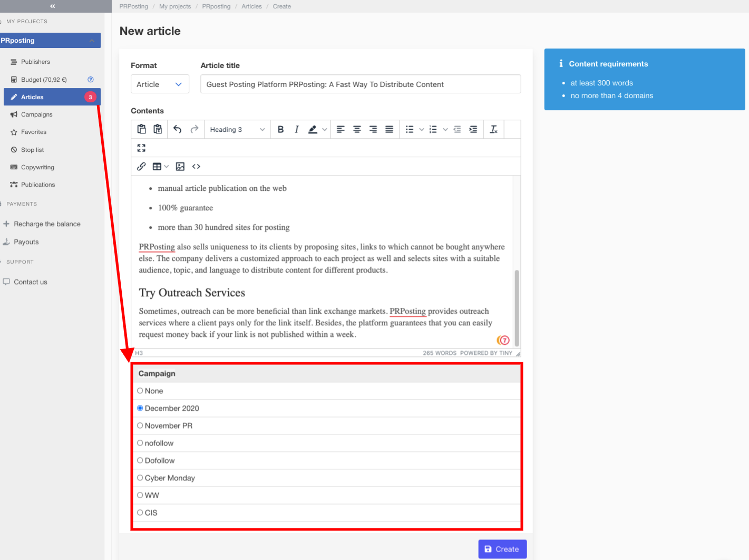Select the WW campaign
The height and width of the screenshot is (560, 749).
point(140,495)
